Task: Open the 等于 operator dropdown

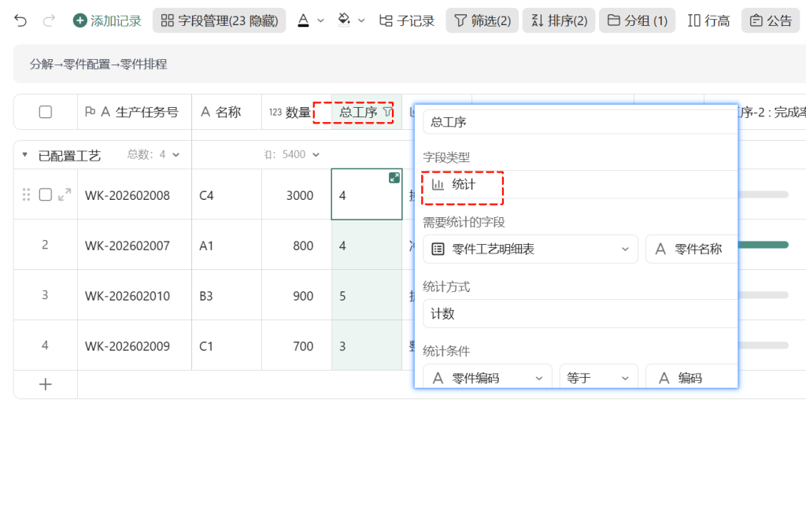Action: click(599, 378)
